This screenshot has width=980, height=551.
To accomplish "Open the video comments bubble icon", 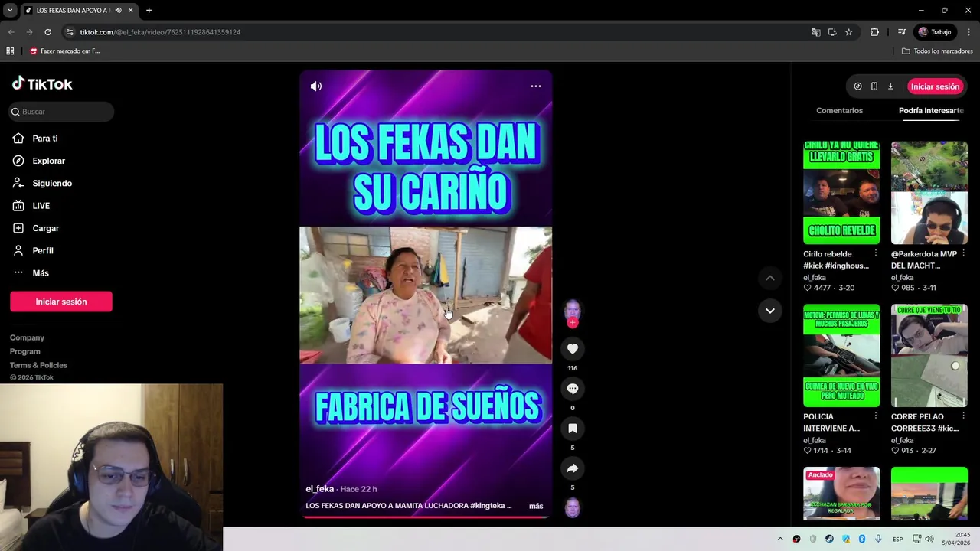I will tap(572, 389).
